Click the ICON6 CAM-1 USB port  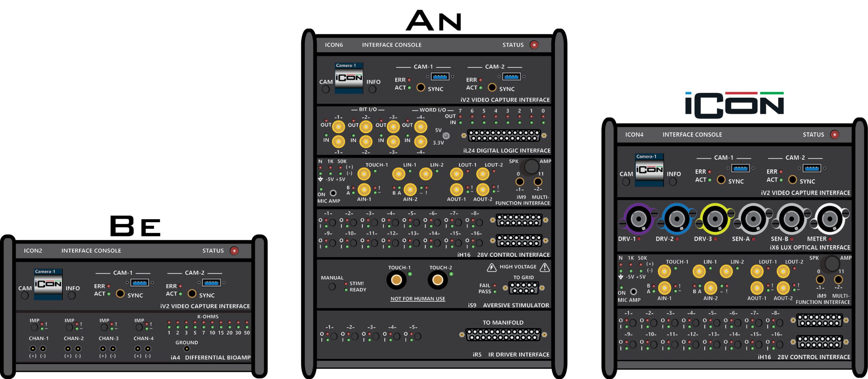tap(440, 76)
